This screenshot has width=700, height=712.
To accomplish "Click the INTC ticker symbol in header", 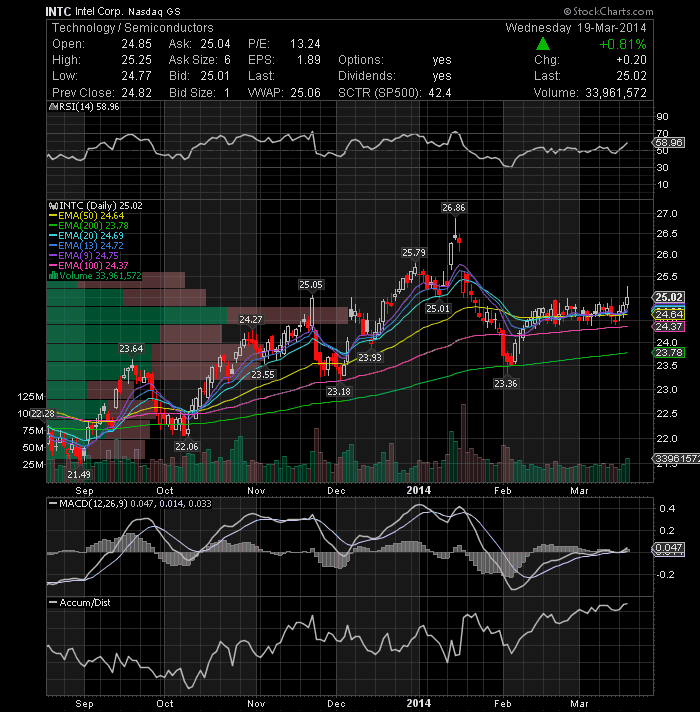I will tap(59, 11).
